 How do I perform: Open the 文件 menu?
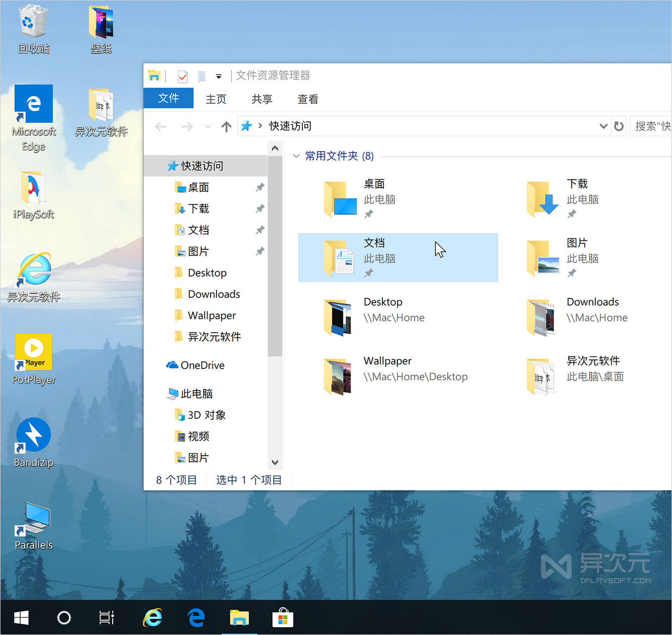click(x=168, y=98)
